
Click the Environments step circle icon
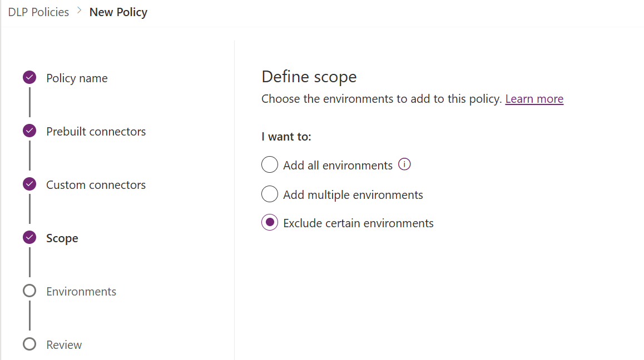pos(29,291)
